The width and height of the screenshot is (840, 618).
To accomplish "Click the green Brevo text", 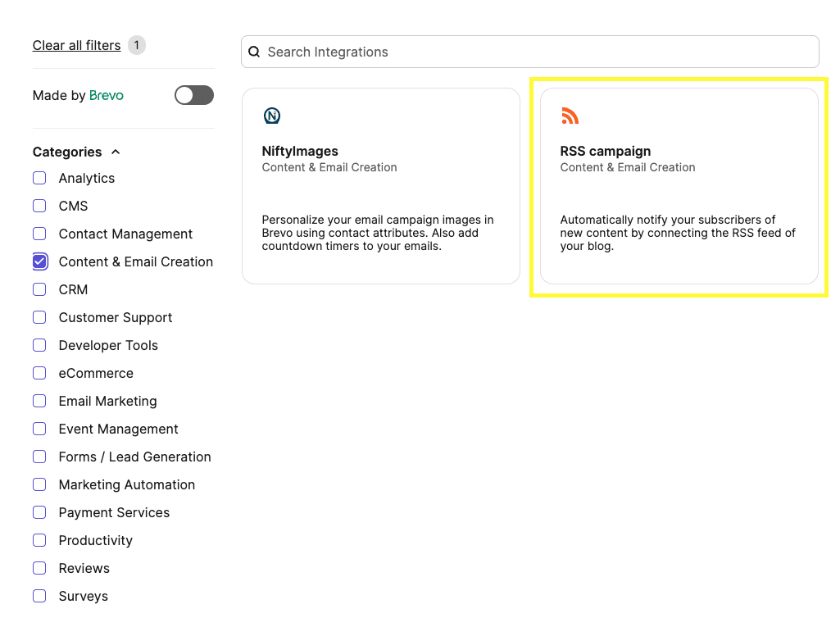I will [x=106, y=95].
